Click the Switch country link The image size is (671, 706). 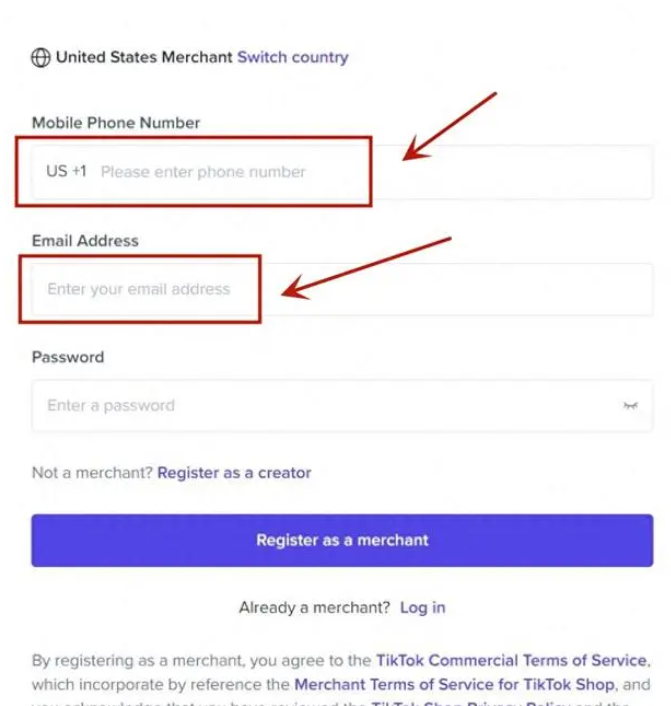(x=292, y=57)
